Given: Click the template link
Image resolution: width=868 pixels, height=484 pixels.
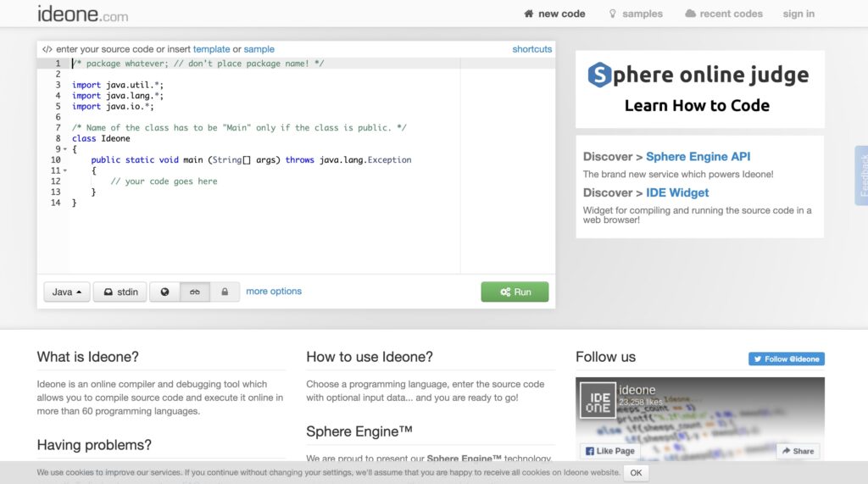Looking at the screenshot, I should pos(211,49).
